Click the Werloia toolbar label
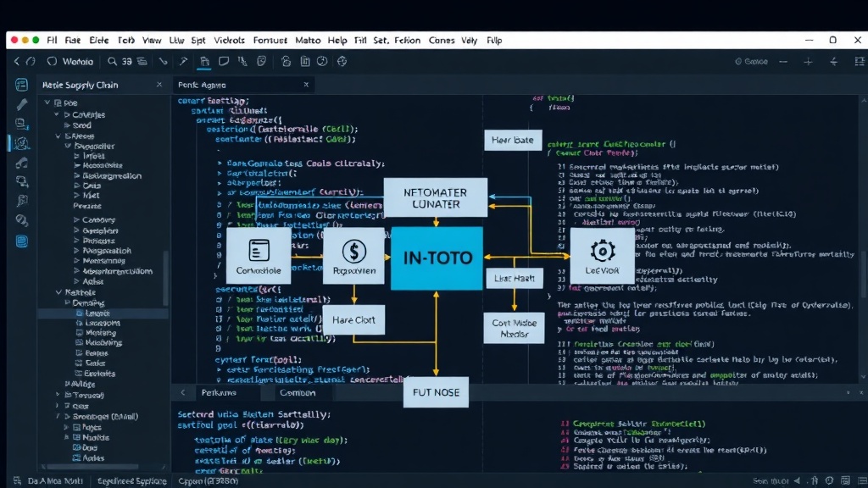868x488 pixels. [77, 61]
